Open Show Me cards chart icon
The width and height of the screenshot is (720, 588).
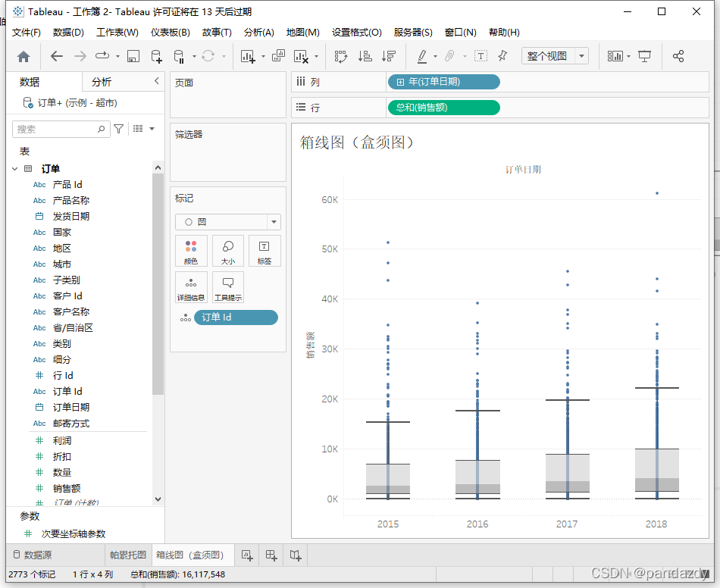[x=615, y=57]
